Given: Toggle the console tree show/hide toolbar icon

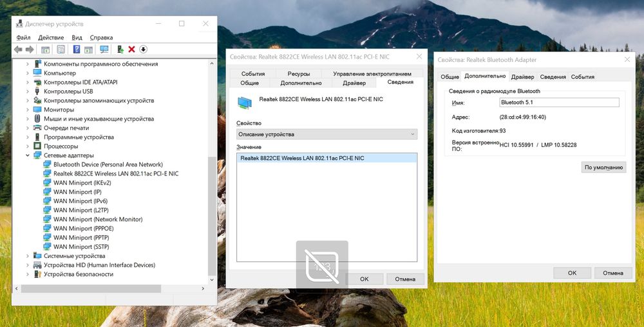Looking at the screenshot, I should [46, 50].
